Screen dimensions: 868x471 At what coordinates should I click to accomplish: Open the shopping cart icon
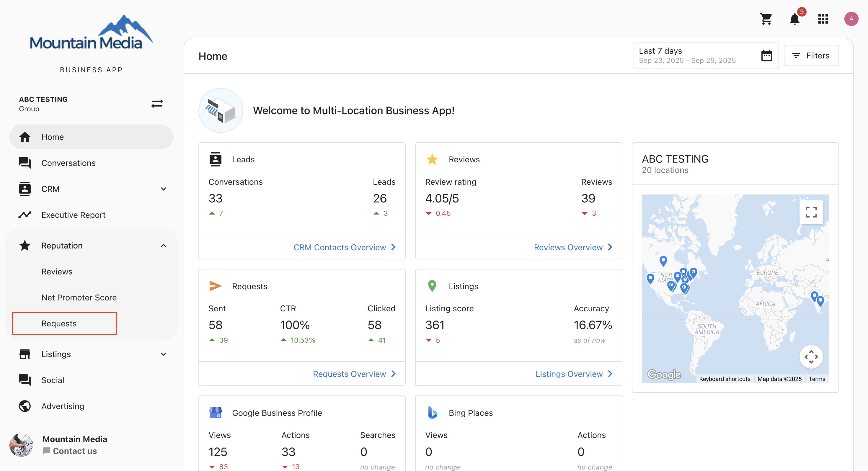point(766,19)
